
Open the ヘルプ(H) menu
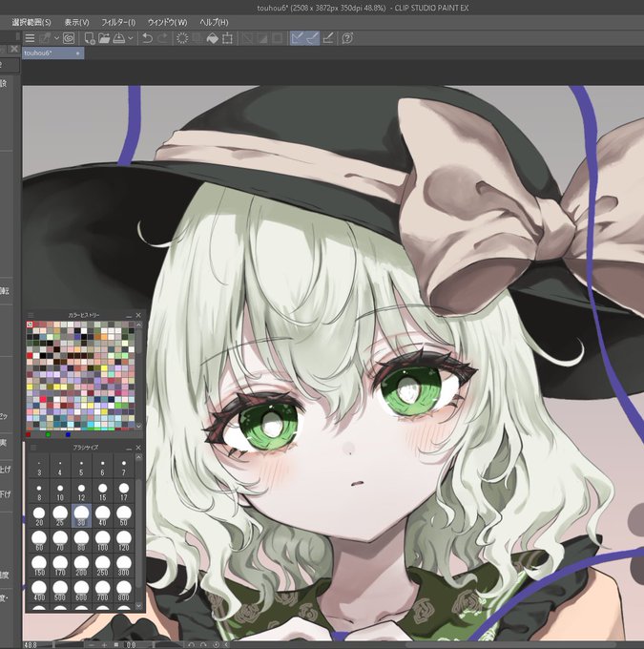pyautogui.click(x=214, y=22)
